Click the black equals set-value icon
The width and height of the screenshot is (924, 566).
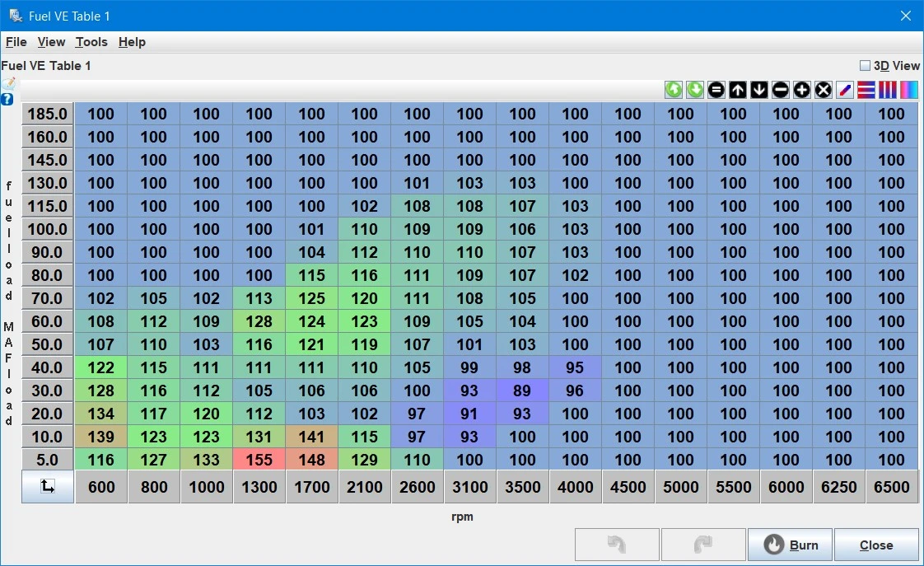coord(716,90)
